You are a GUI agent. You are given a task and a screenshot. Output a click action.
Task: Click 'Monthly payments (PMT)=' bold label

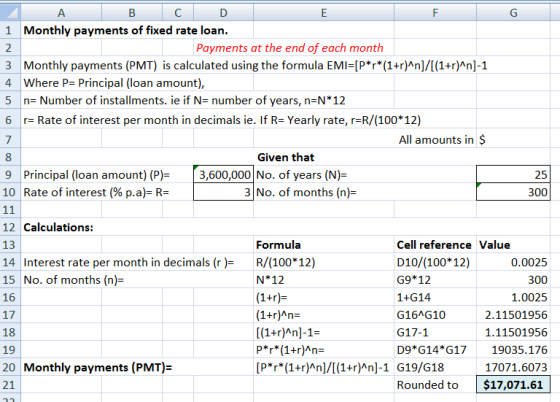[x=98, y=367]
